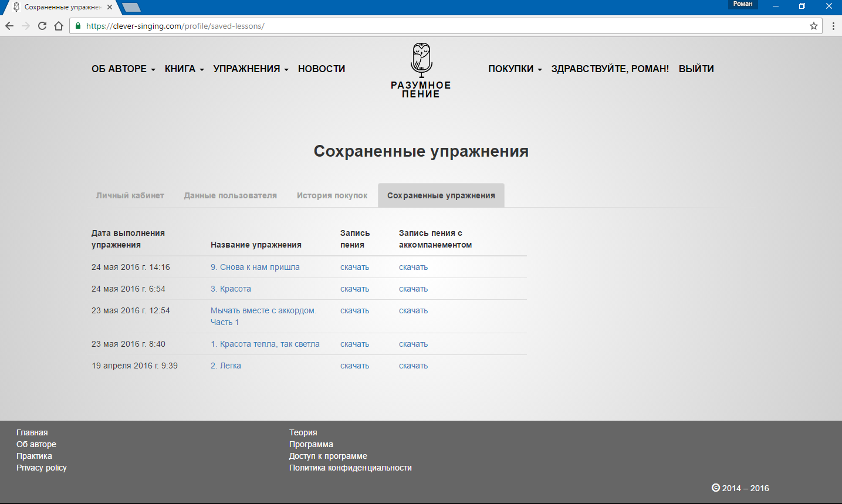The height and width of the screenshot is (504, 842).
Task: Click the footer Главная link
Action: [32, 432]
